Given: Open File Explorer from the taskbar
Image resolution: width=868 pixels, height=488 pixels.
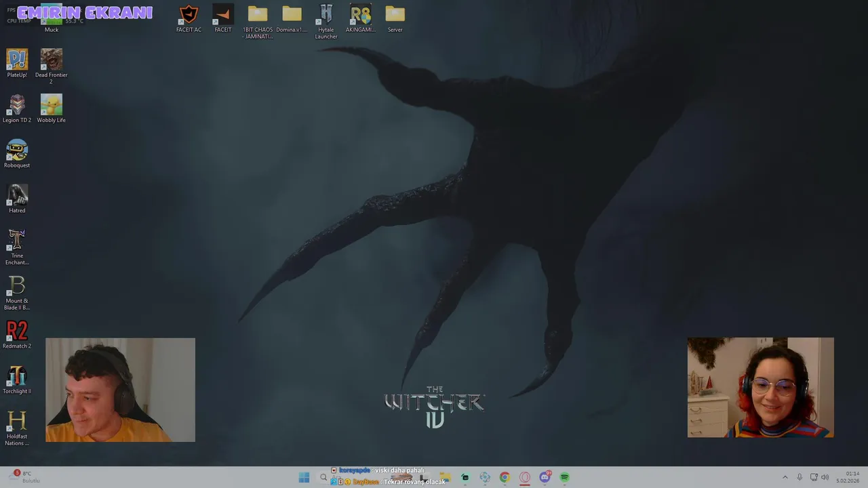Looking at the screenshot, I should (445, 478).
